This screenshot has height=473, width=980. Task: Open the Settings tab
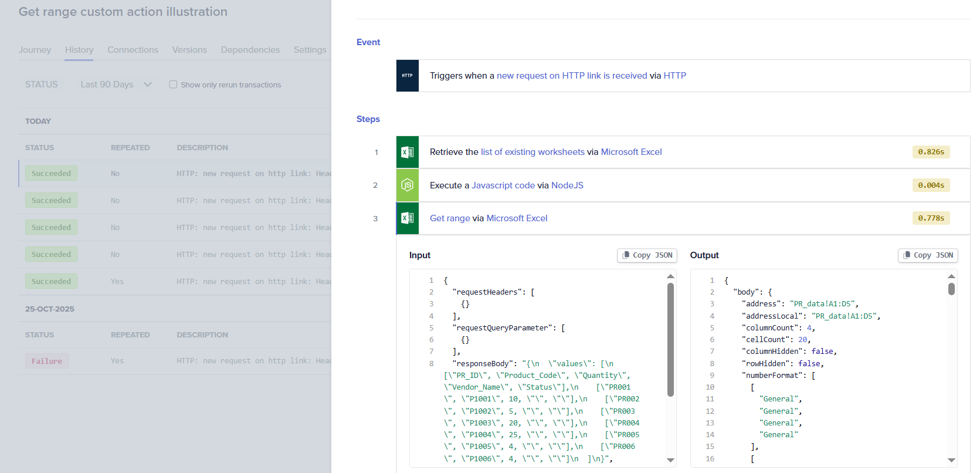click(x=310, y=50)
